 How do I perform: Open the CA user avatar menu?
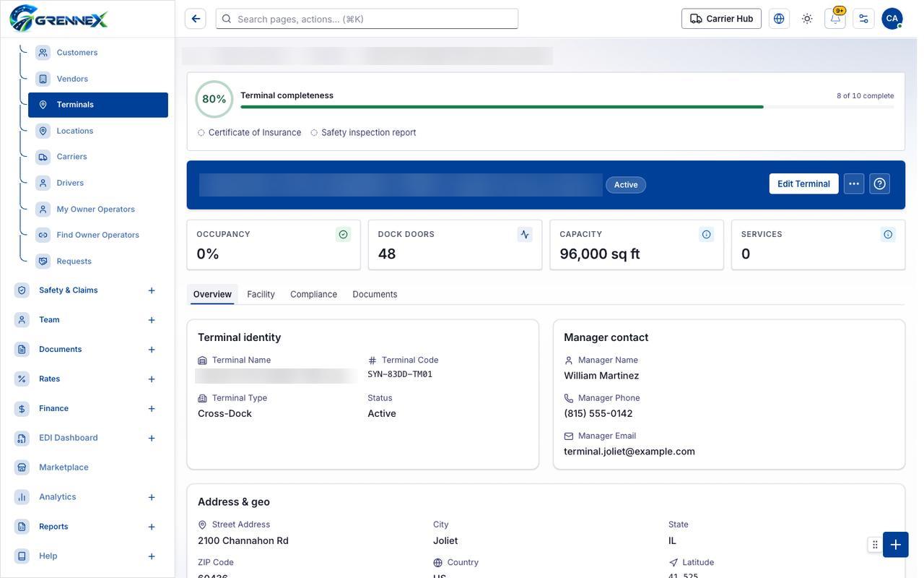click(x=892, y=19)
